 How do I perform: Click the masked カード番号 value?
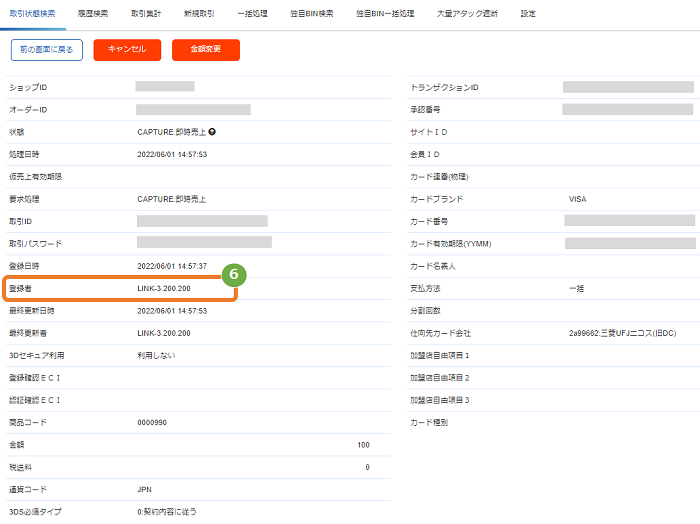629,220
